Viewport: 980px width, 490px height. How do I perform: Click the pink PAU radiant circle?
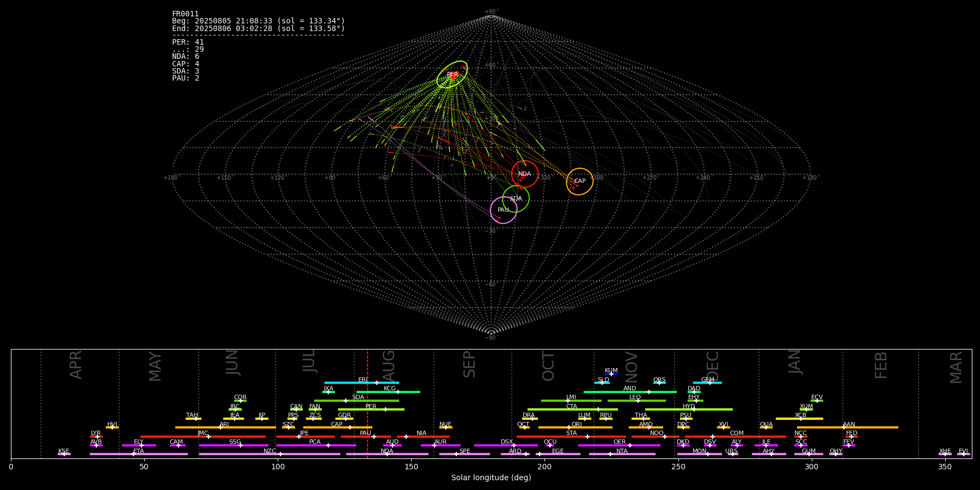tap(504, 210)
